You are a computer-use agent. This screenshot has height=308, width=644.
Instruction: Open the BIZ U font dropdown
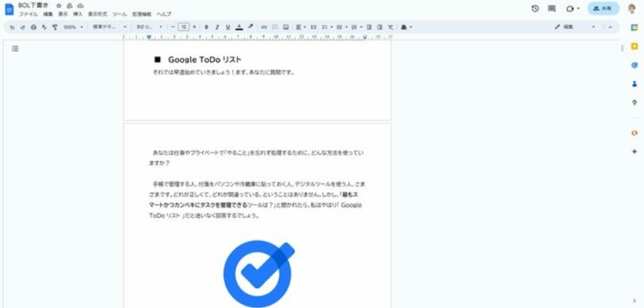(150, 27)
